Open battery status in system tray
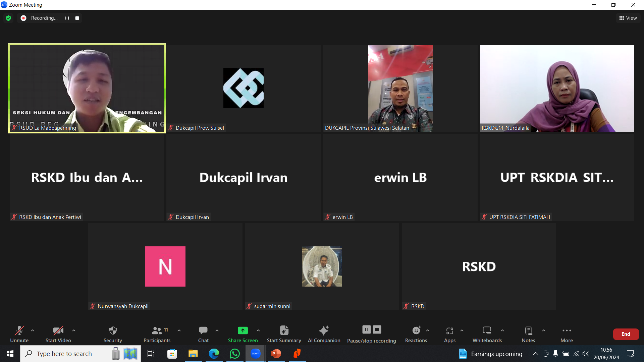 point(566,354)
